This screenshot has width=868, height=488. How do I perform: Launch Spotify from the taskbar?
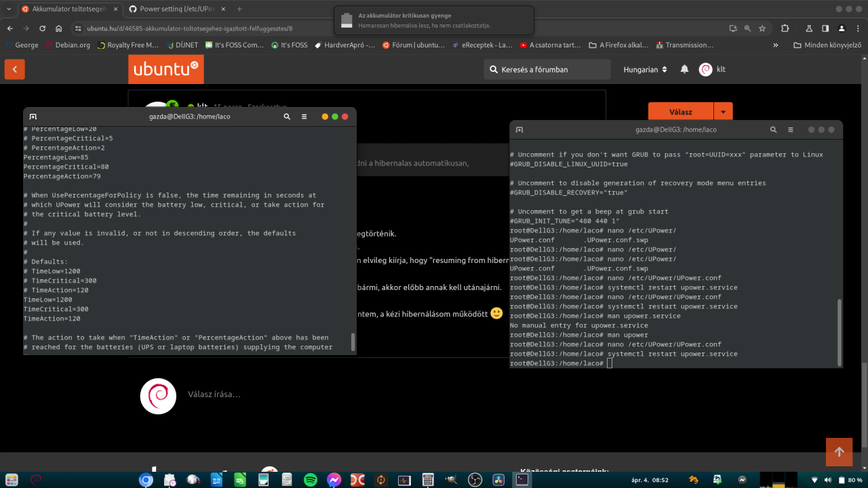point(311,480)
